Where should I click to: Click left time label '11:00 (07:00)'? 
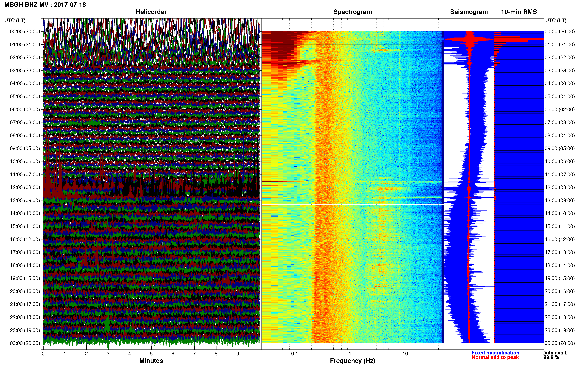[25, 174]
